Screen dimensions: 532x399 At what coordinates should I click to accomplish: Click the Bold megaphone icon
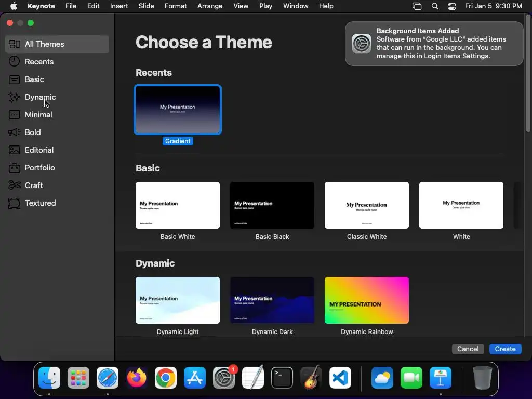pos(14,132)
